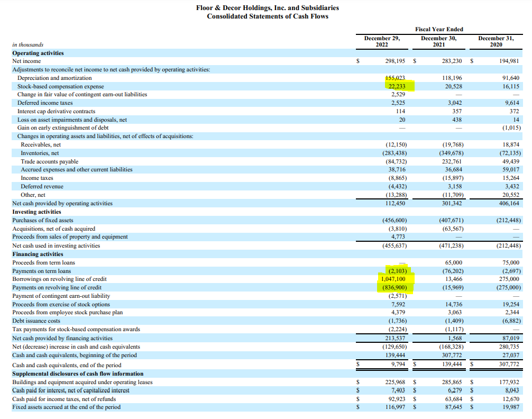This screenshot has width=532, height=419.
Task: Select trade payable value 232,761
Action: click(452, 162)
